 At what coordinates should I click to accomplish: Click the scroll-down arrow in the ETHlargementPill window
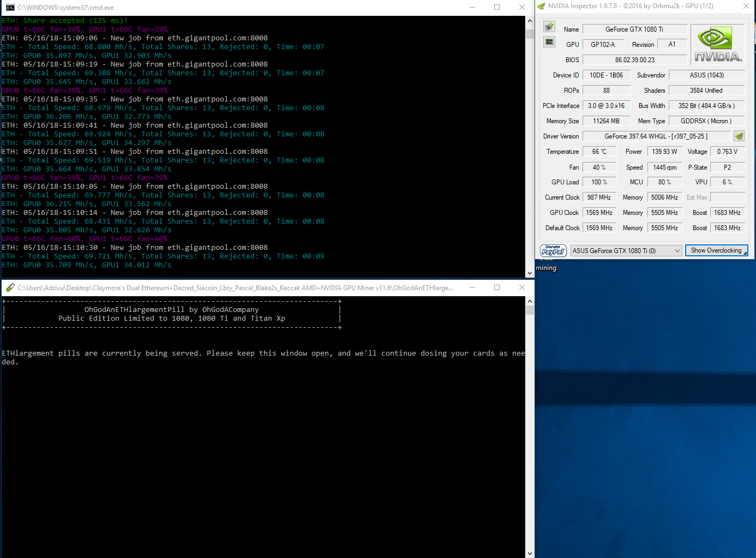(530, 553)
